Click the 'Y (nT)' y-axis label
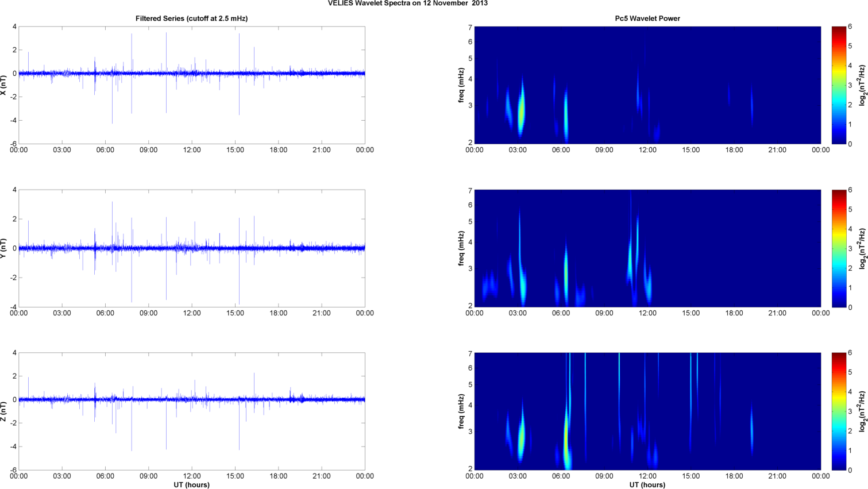This screenshot has height=489, width=868. click(x=4, y=248)
